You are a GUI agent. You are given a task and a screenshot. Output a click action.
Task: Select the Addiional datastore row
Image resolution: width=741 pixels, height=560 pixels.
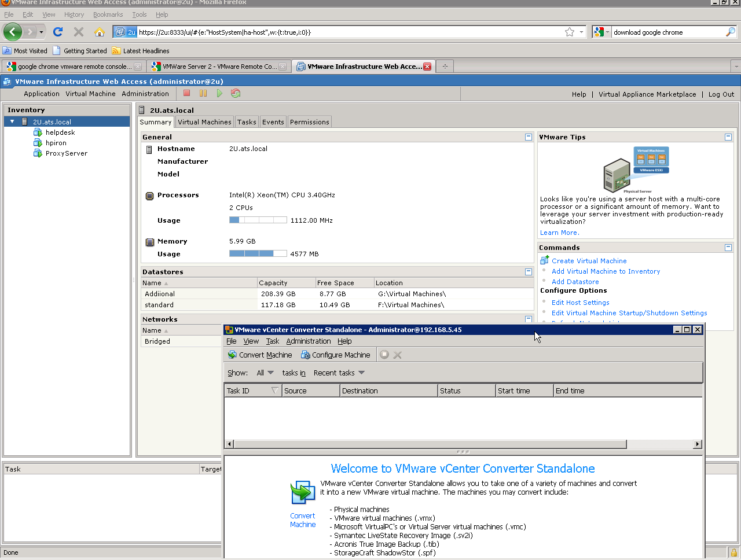click(x=338, y=294)
